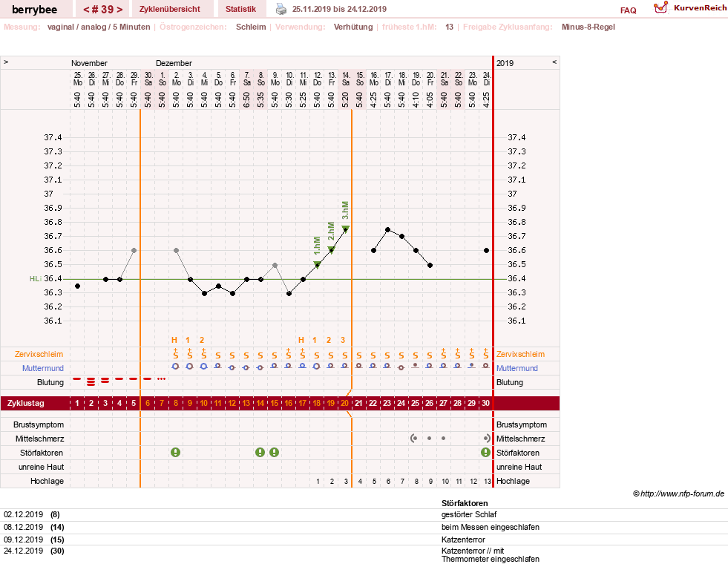
Task: Click Zervixschleim S symbol on cycle day 21
Action: [x=359, y=355]
